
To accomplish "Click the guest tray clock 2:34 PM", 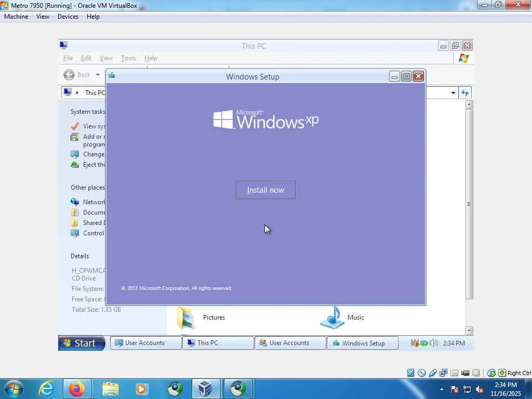I will tap(454, 343).
